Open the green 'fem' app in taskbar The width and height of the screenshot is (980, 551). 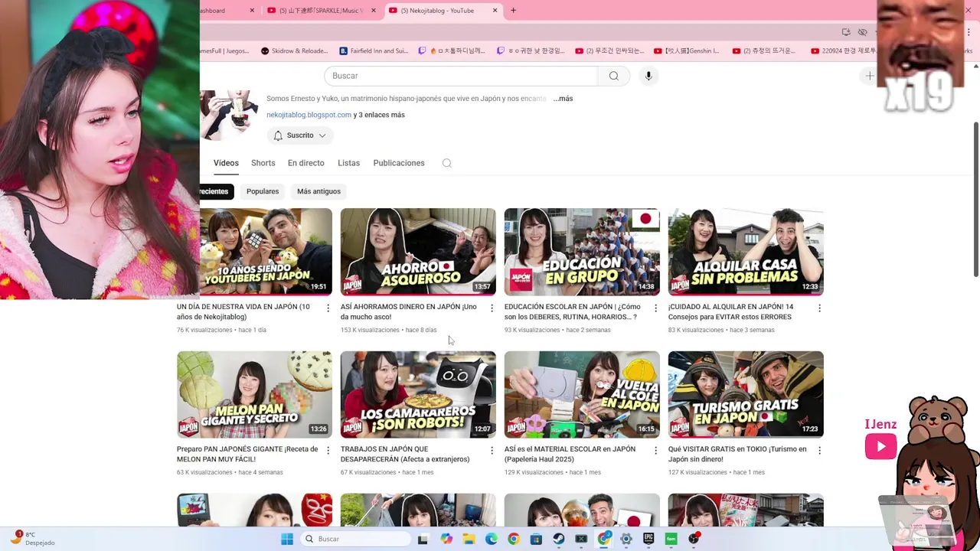click(671, 539)
